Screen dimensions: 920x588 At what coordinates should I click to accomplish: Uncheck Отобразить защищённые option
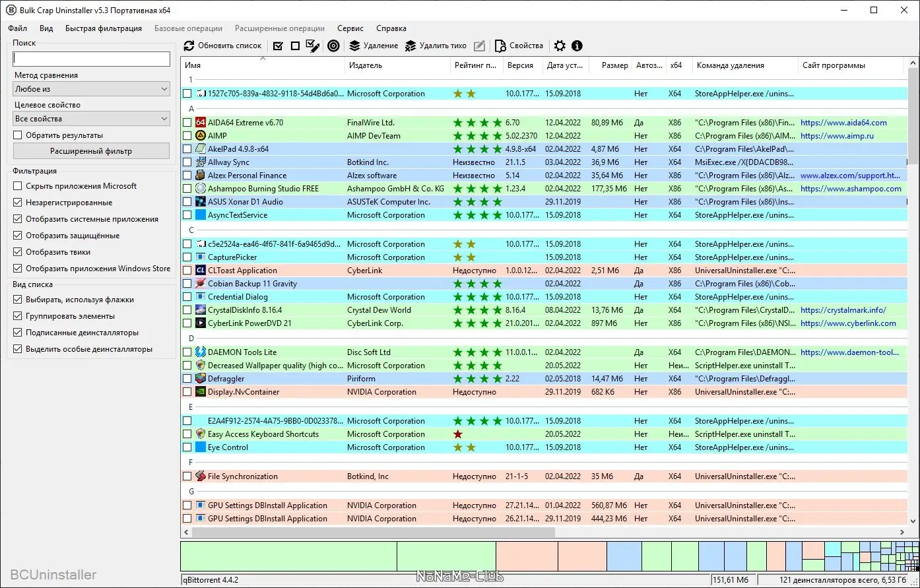pos(18,236)
